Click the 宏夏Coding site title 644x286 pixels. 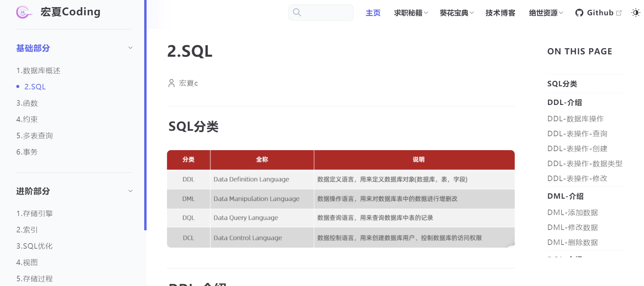pyautogui.click(x=70, y=12)
